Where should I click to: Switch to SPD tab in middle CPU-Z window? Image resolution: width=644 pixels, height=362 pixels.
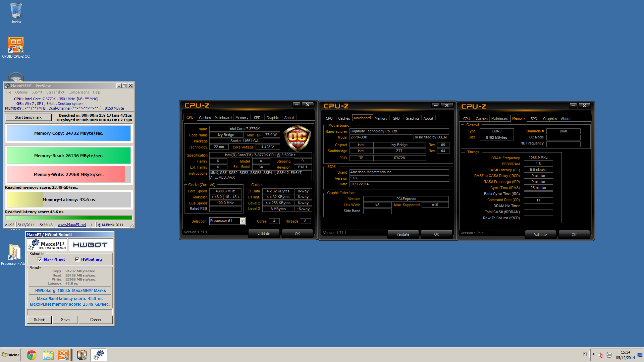tap(396, 118)
